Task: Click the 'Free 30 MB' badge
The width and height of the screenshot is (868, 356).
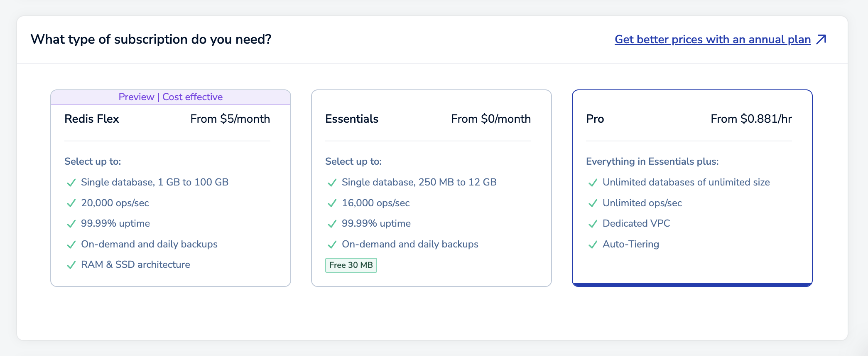Action: pyautogui.click(x=351, y=265)
